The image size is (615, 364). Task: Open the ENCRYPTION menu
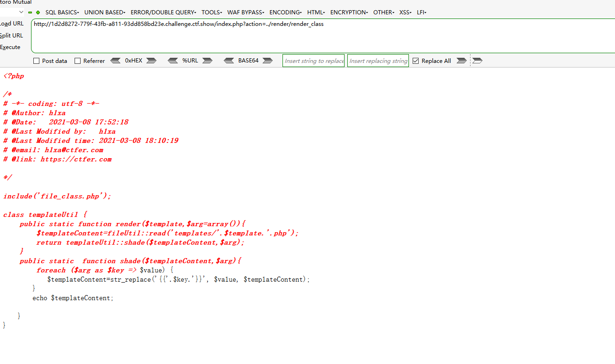click(349, 12)
